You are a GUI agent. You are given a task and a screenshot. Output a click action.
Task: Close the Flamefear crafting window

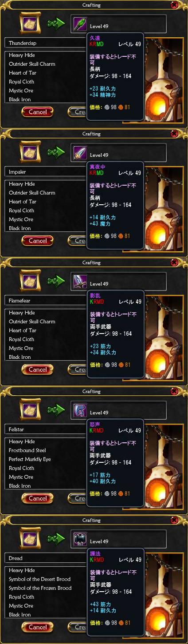click(174, 262)
